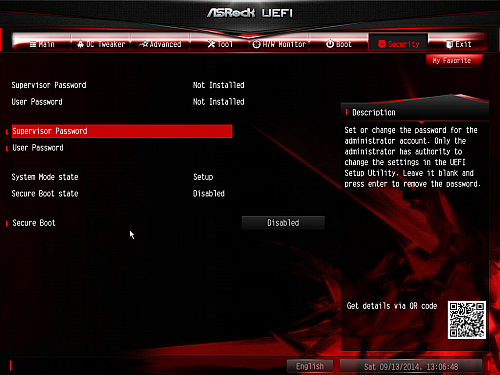
Task: Open My Favorite page
Action: tap(453, 61)
